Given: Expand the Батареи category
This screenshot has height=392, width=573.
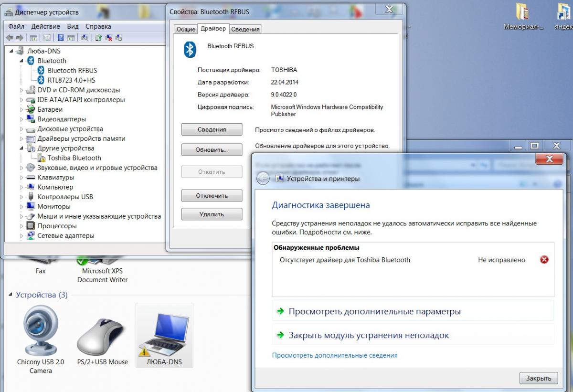Looking at the screenshot, I should click(x=21, y=109).
